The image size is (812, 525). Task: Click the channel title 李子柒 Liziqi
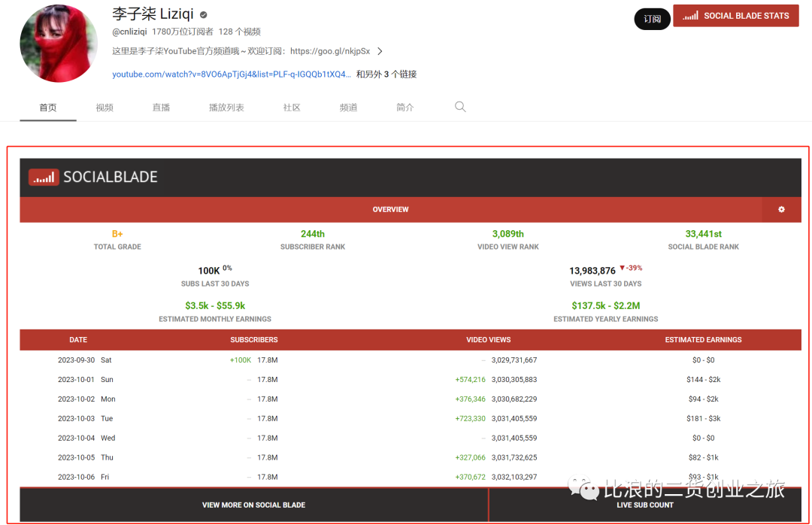click(x=153, y=14)
